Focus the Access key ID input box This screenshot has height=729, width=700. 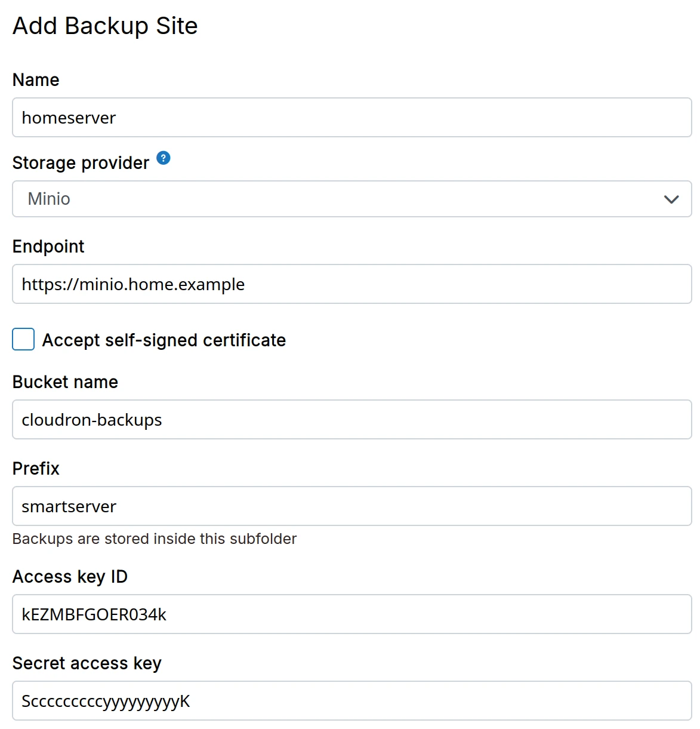point(351,614)
